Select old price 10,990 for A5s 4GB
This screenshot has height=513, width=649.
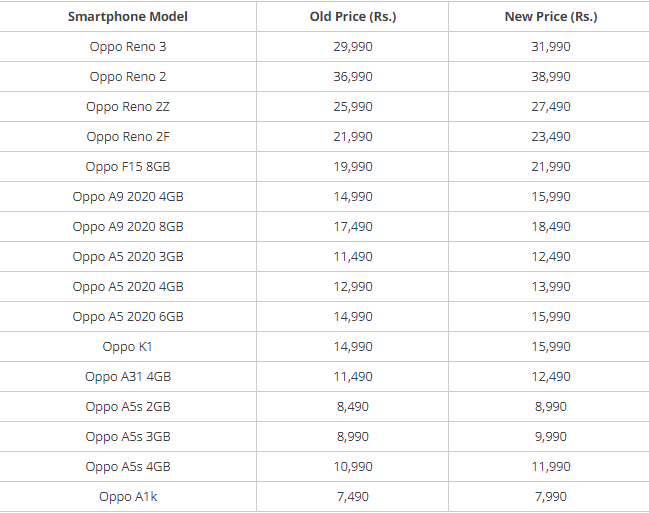pyautogui.click(x=353, y=467)
